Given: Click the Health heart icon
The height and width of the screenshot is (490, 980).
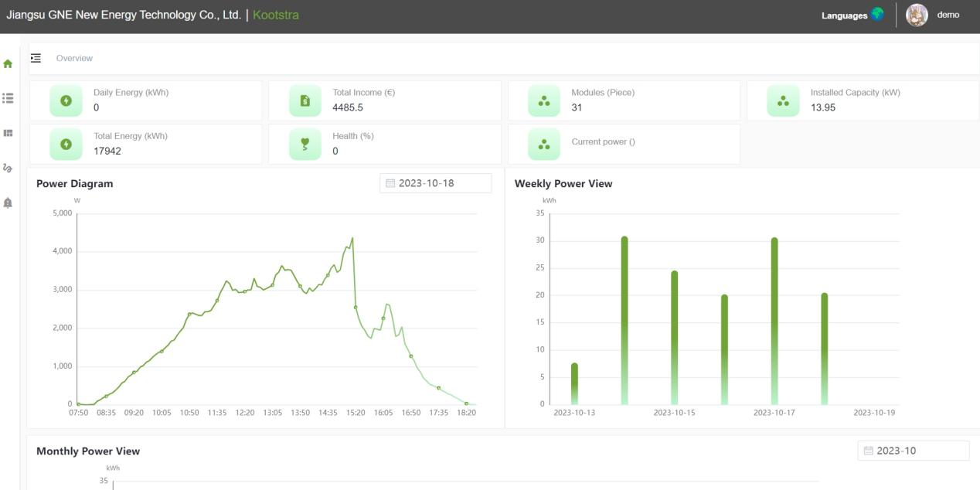Looking at the screenshot, I should coord(305,144).
